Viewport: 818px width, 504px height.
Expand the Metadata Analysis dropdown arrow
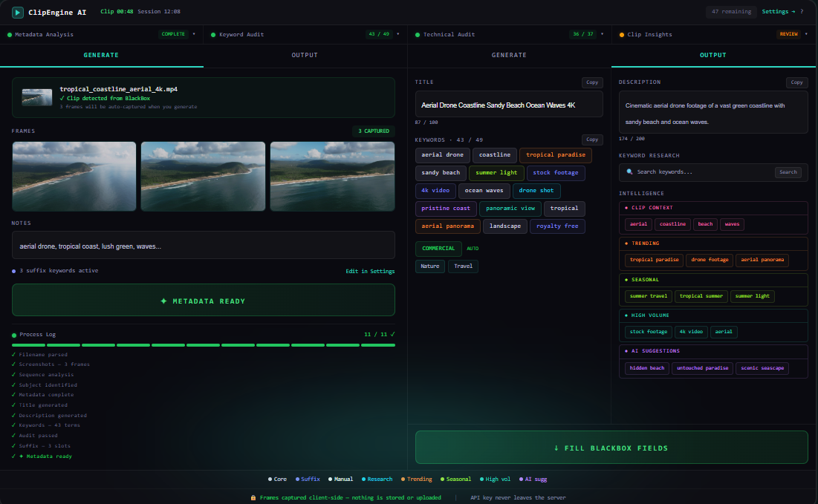click(194, 34)
